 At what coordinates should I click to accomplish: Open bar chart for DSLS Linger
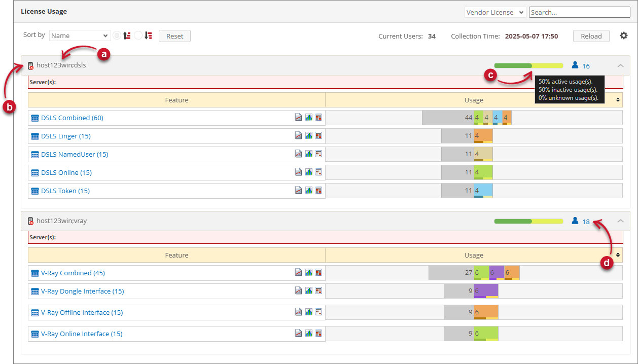point(308,136)
